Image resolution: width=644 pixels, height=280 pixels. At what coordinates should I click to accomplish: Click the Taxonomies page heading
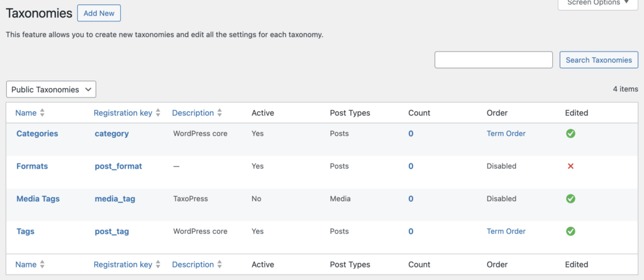pyautogui.click(x=39, y=13)
